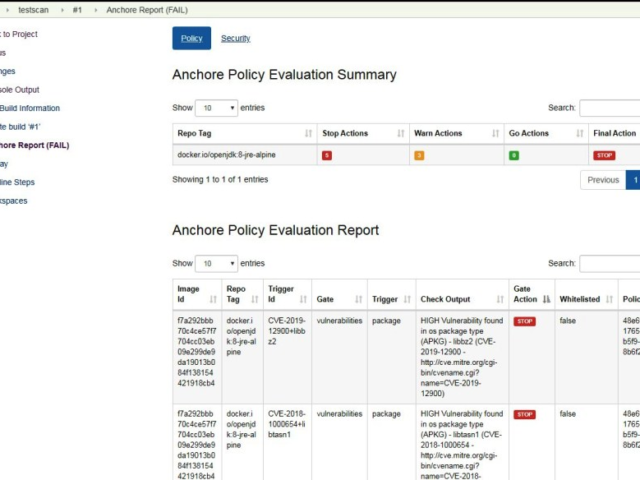The width and height of the screenshot is (640, 480).
Task: Open Build Information sidebar link
Action: point(30,108)
